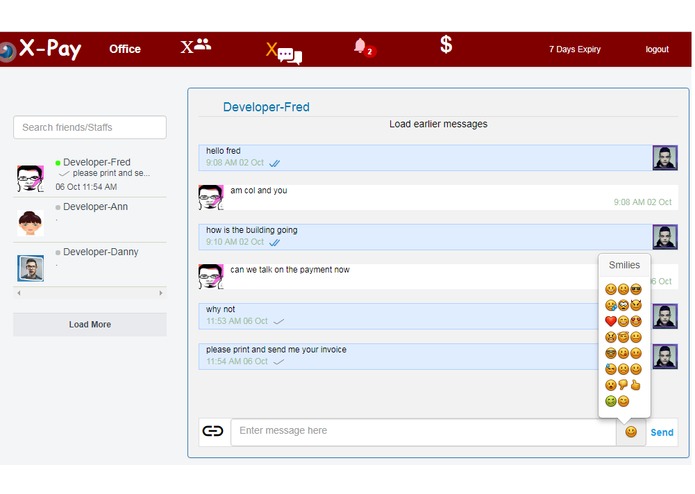695x494 pixels.
Task: Pick the halo angel smiley
Action: tap(623, 337)
